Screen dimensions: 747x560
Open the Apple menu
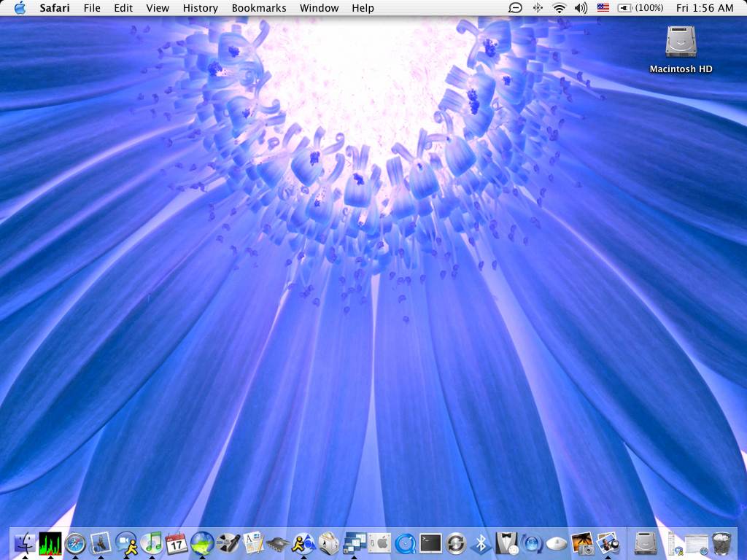(20, 8)
